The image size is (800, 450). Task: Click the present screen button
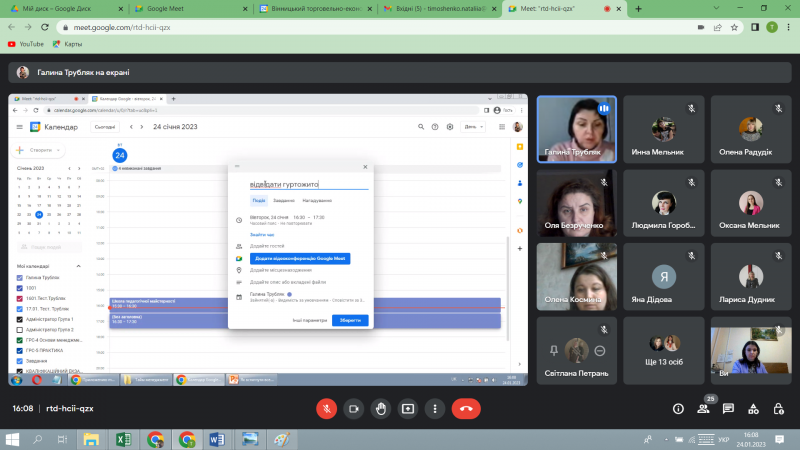click(408, 409)
